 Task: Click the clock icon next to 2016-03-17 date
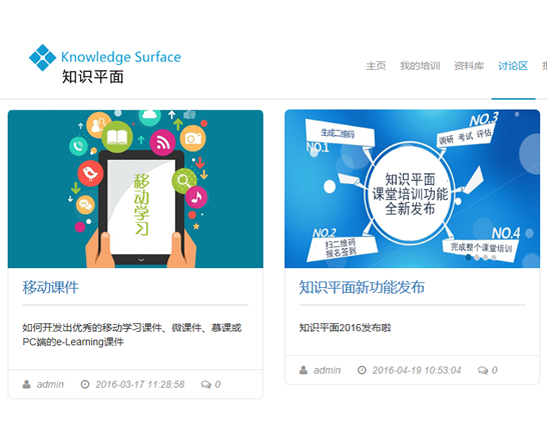coord(85,384)
